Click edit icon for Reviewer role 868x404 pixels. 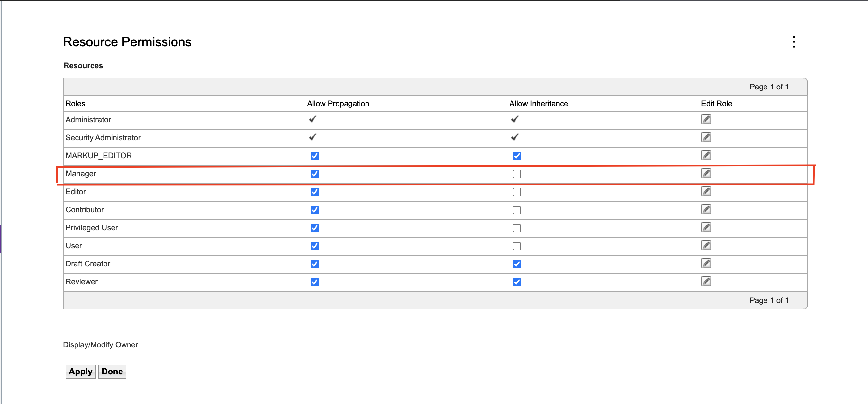pos(706,281)
